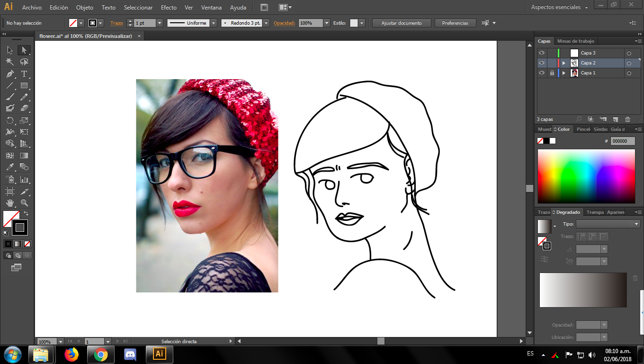The height and width of the screenshot is (364, 644).
Task: Select the Zoom tool in toolbox
Action: click(x=24, y=203)
